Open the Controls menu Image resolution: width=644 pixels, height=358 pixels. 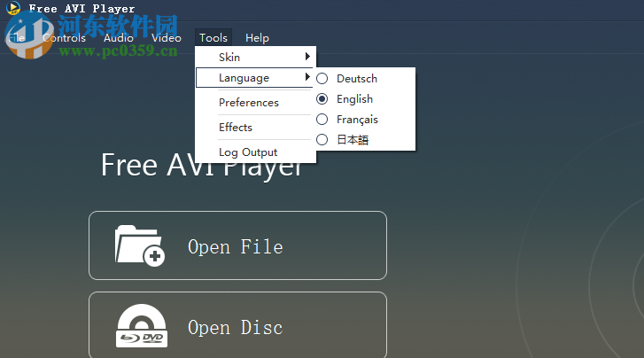pos(64,38)
